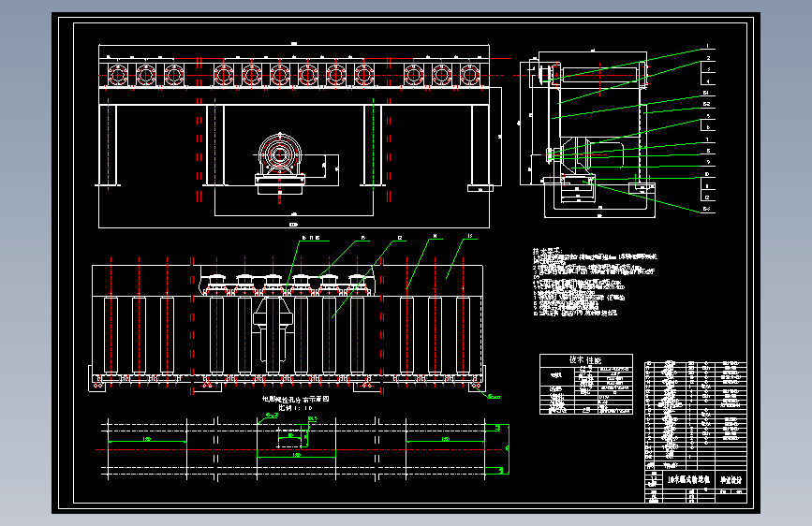
Task: Click the 技术性能 table header
Action: pyautogui.click(x=585, y=359)
